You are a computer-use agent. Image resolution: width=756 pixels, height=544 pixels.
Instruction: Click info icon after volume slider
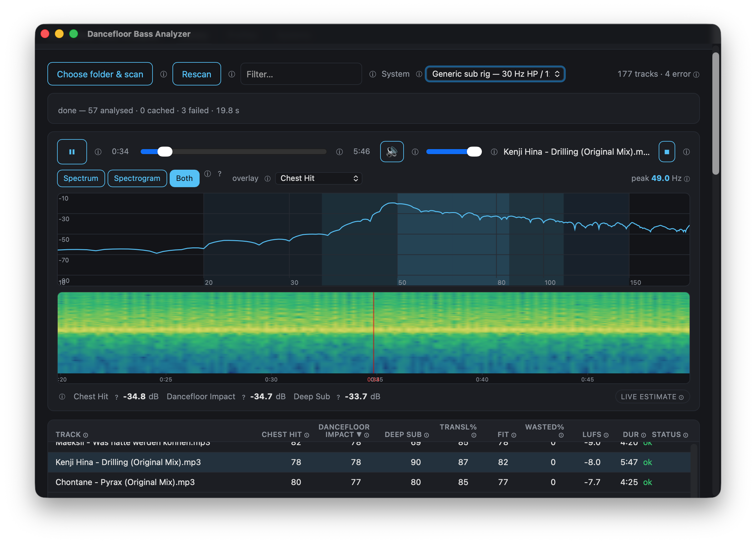click(494, 152)
